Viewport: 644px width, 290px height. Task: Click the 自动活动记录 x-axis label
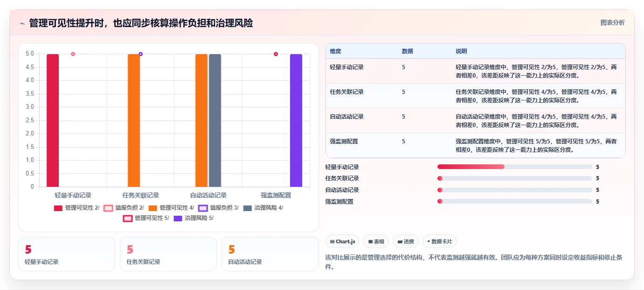(x=208, y=195)
